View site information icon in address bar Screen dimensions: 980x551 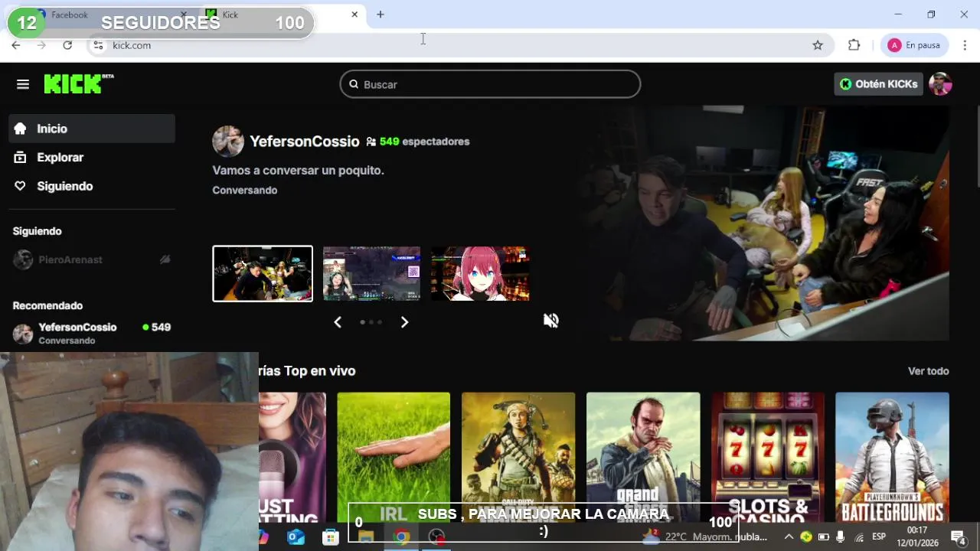[98, 45]
